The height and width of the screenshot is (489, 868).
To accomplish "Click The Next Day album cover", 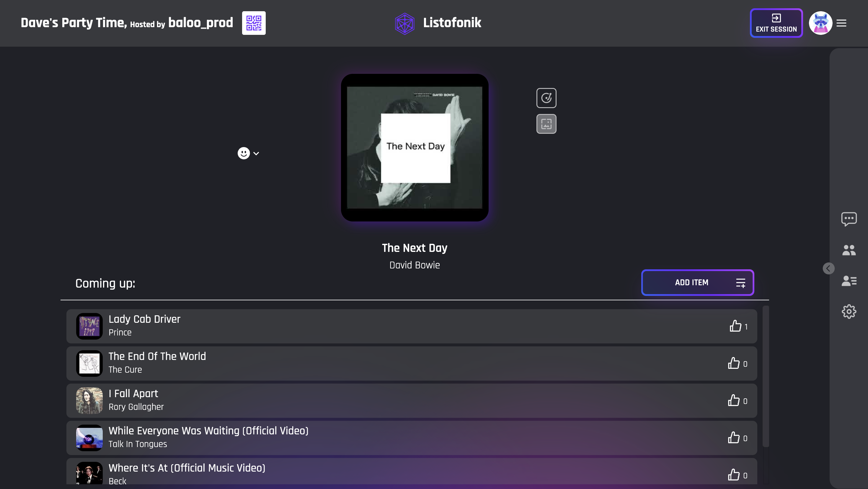I will [415, 148].
